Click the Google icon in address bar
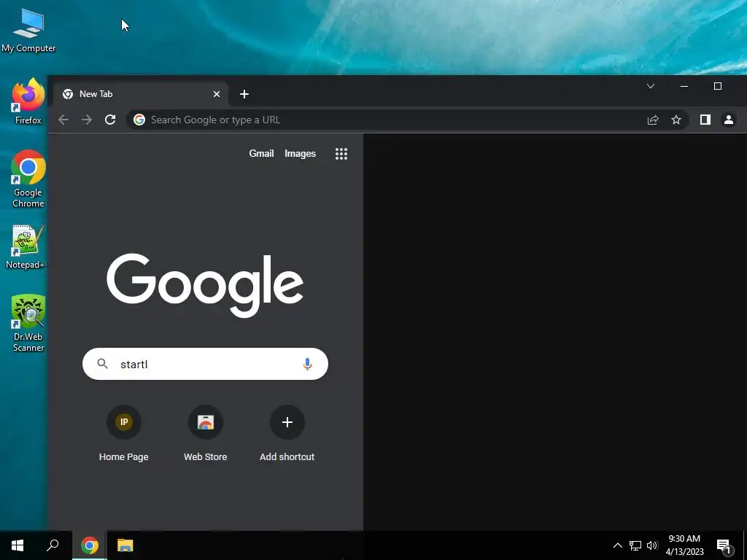The height and width of the screenshot is (560, 747). click(x=139, y=120)
